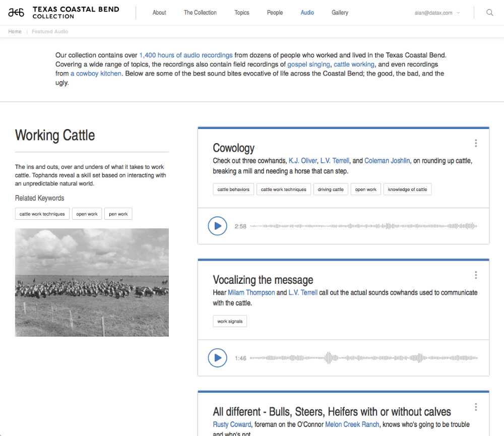
Task: Click the 2:58 duration of Cowology
Action: (x=240, y=226)
